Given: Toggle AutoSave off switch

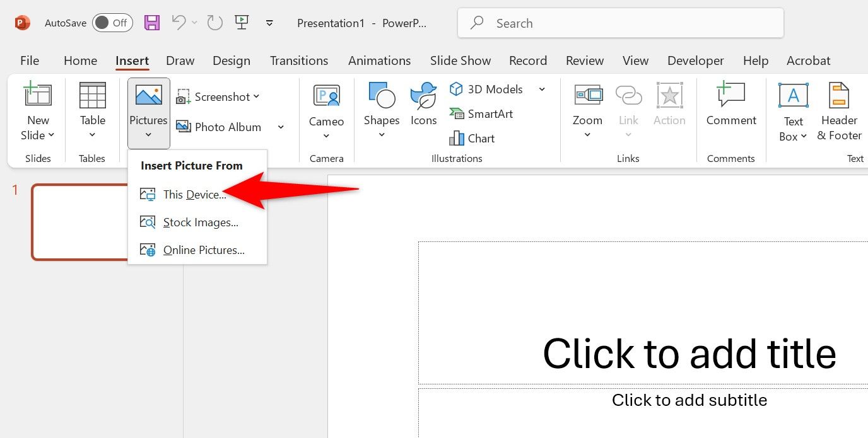Looking at the screenshot, I should (x=112, y=22).
